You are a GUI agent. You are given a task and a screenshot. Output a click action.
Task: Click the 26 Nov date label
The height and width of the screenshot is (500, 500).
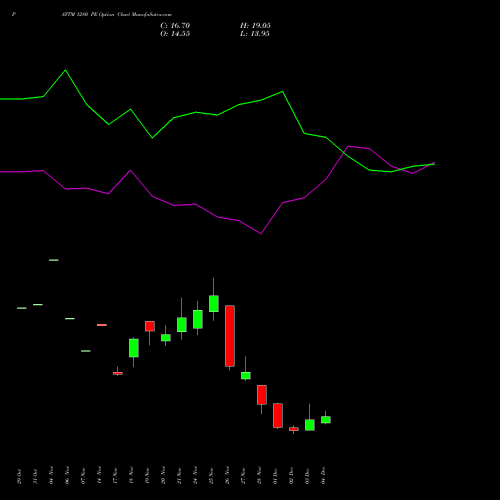pyautogui.click(x=227, y=476)
